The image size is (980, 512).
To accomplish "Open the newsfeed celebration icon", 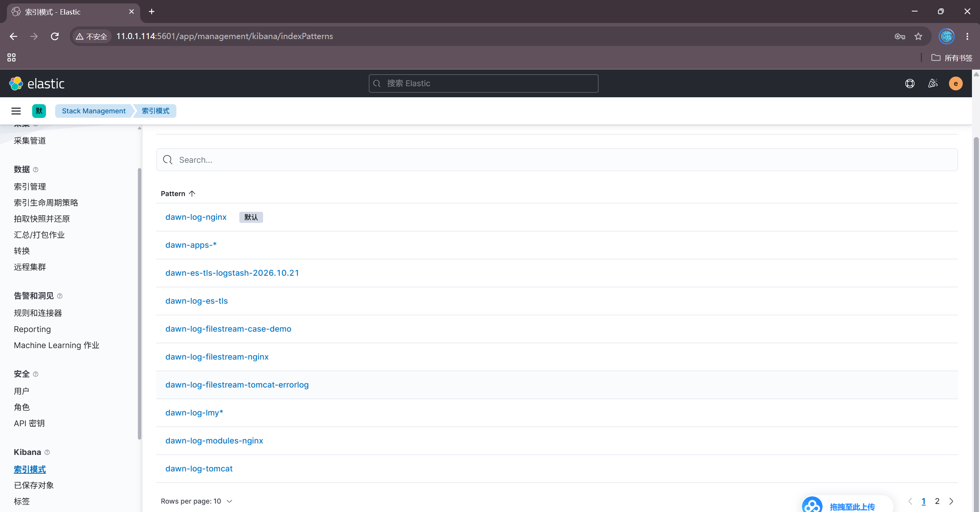I will pyautogui.click(x=933, y=83).
